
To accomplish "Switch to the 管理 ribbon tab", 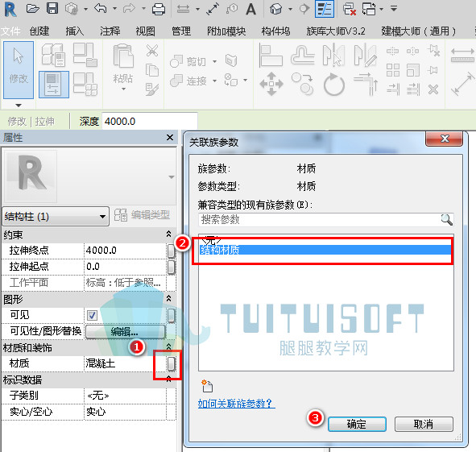I will click(181, 31).
